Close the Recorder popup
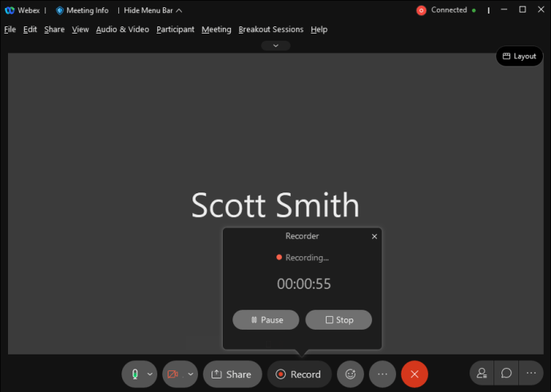The width and height of the screenshot is (551, 392). (375, 236)
